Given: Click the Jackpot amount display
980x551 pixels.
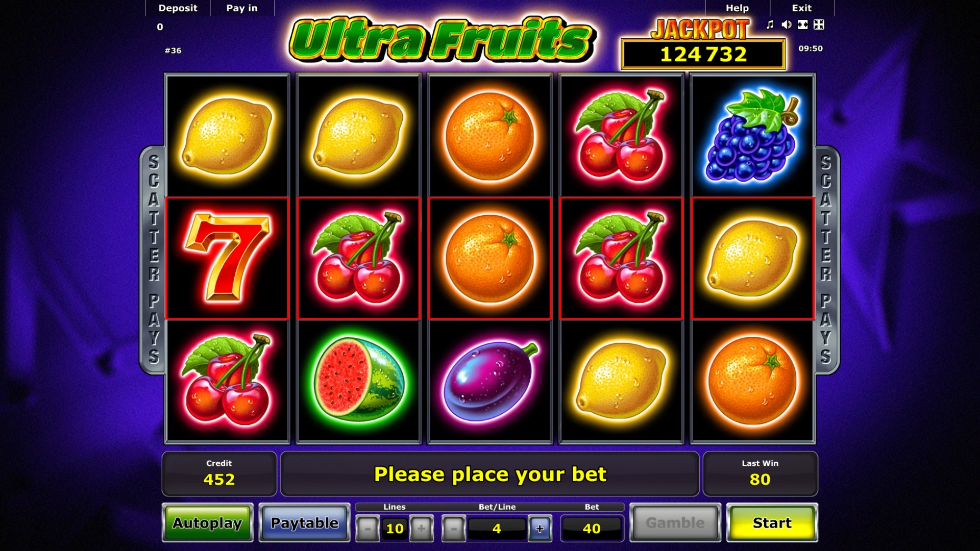Looking at the screenshot, I should 703,55.
